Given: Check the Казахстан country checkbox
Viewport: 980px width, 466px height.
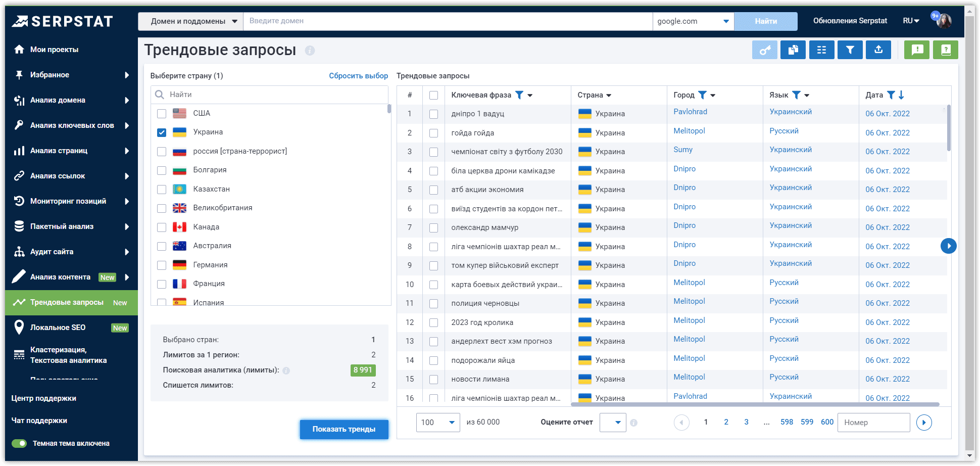Looking at the screenshot, I should tap(162, 190).
